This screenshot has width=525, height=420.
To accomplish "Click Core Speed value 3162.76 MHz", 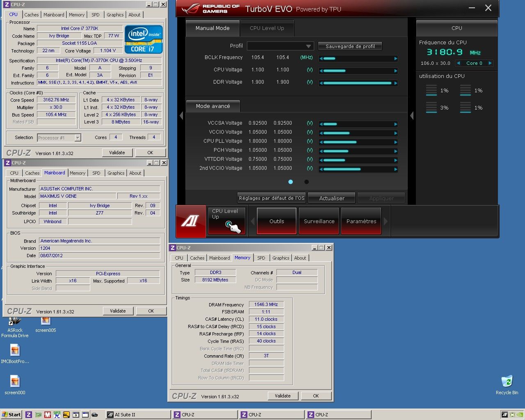I will 56,100.
